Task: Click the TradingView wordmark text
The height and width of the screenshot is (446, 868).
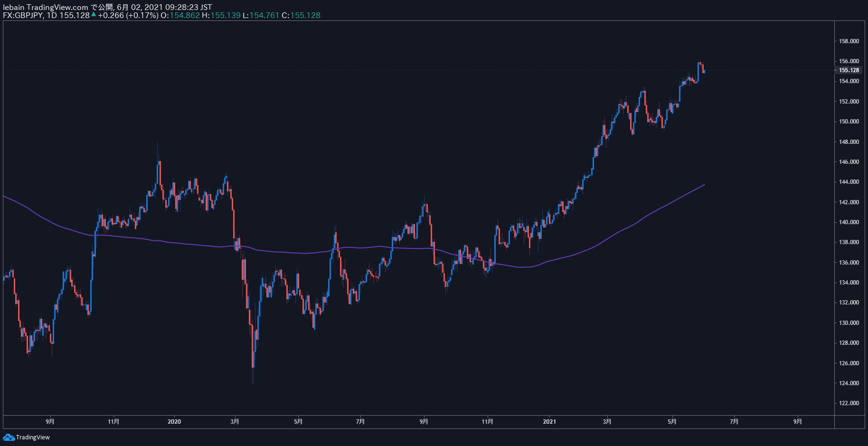Action: tap(33, 437)
